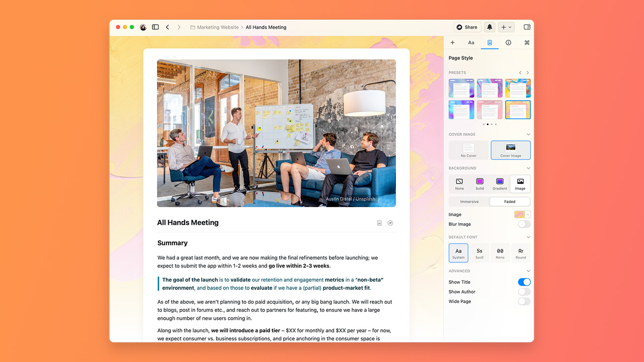Pick the Gradient background option
Image resolution: width=644 pixels, height=362 pixels.
[x=500, y=184]
